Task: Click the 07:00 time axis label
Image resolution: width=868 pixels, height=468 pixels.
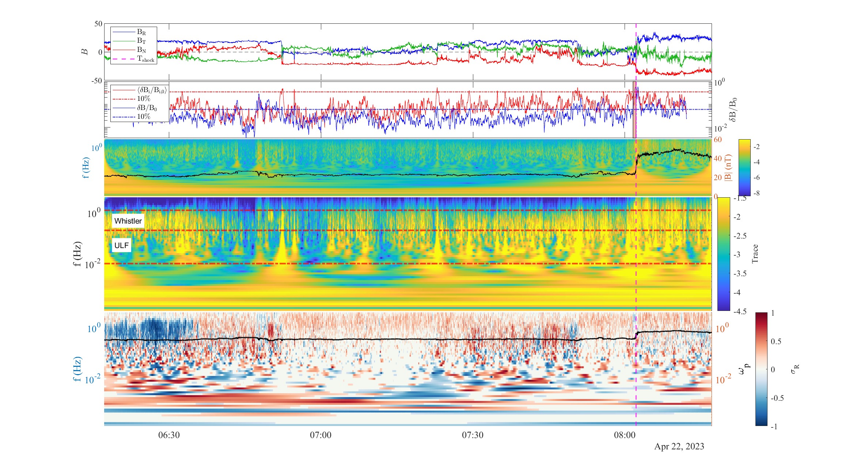Action: pyautogui.click(x=321, y=435)
